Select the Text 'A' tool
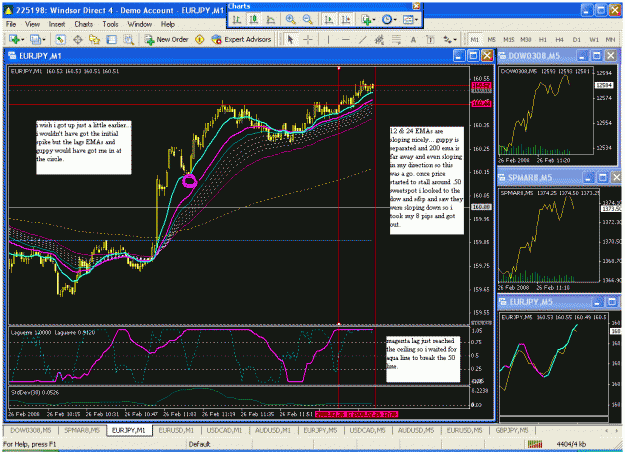This screenshot has height=452, width=625. [413, 39]
